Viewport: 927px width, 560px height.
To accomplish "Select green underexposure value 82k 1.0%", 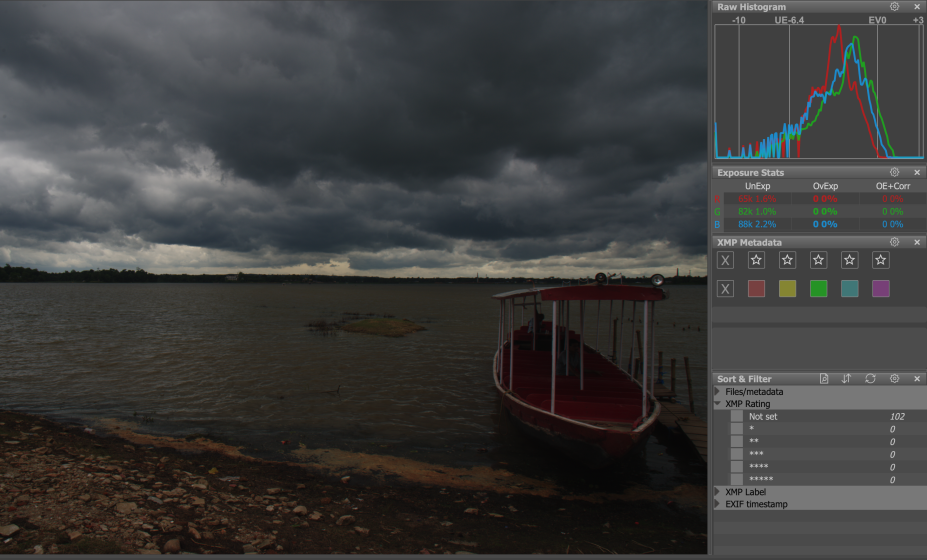I will click(757, 211).
